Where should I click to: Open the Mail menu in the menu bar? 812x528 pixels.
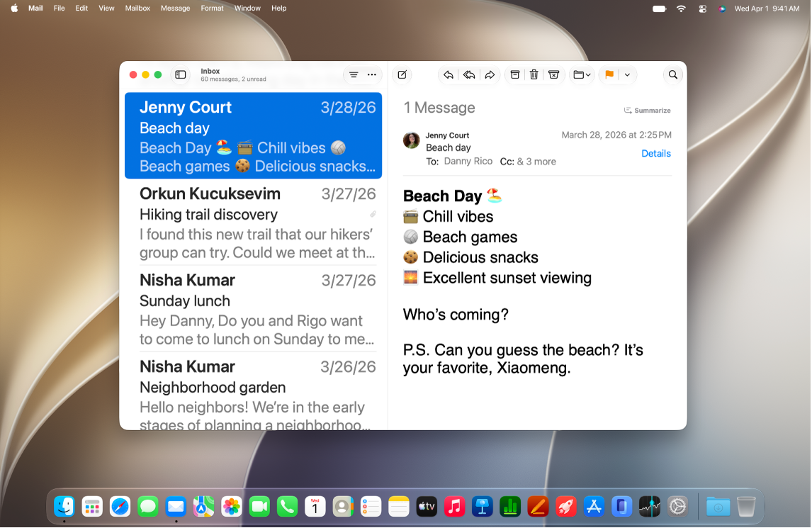coord(35,9)
